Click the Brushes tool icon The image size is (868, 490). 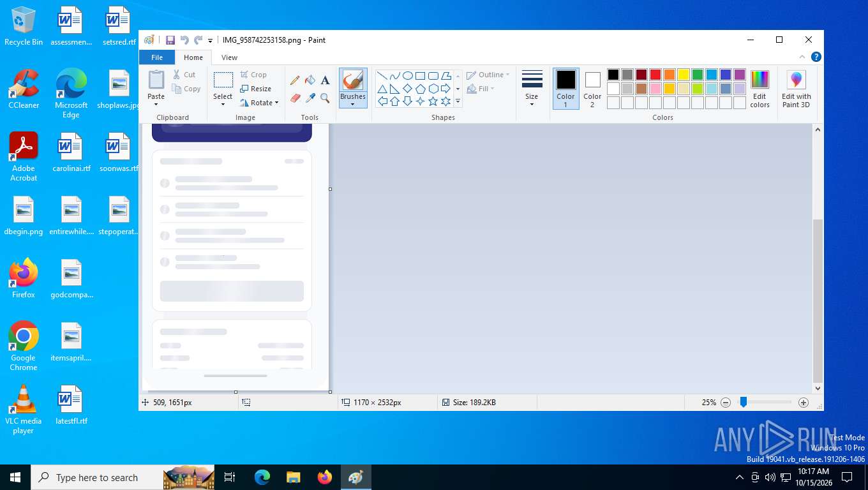(353, 80)
